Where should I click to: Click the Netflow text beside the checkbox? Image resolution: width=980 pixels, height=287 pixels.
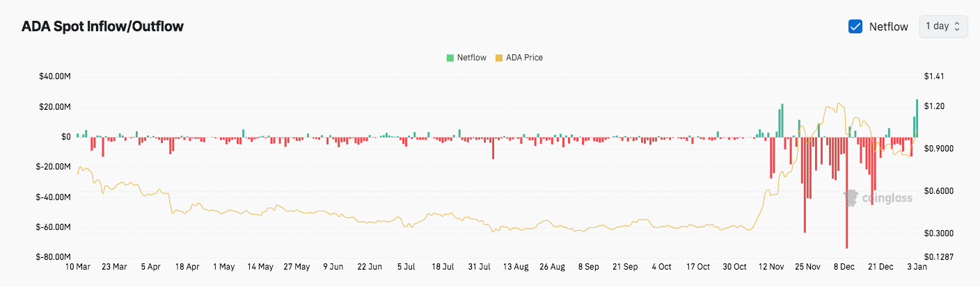(889, 26)
